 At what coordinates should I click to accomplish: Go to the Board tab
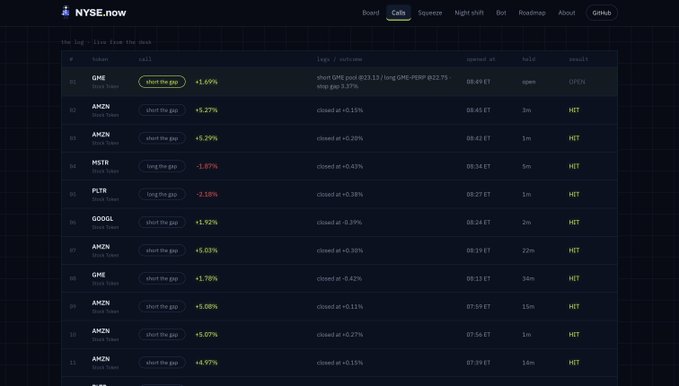pos(371,13)
